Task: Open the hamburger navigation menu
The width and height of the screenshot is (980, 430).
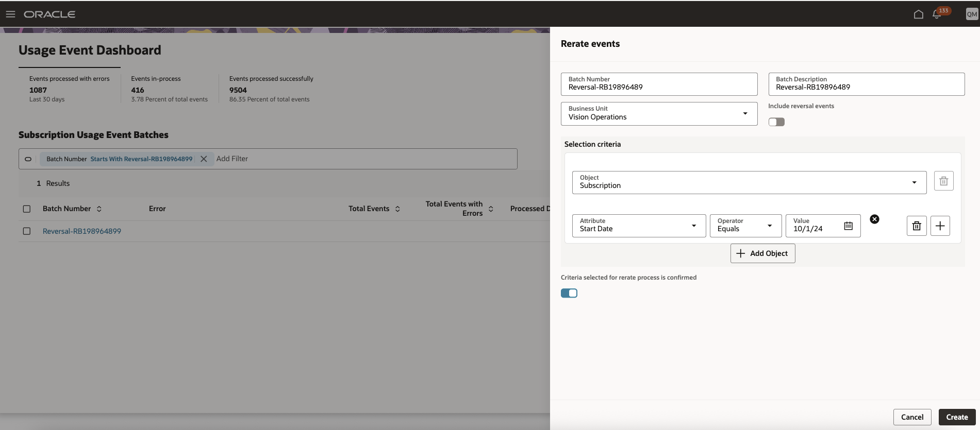Action: tap(10, 14)
